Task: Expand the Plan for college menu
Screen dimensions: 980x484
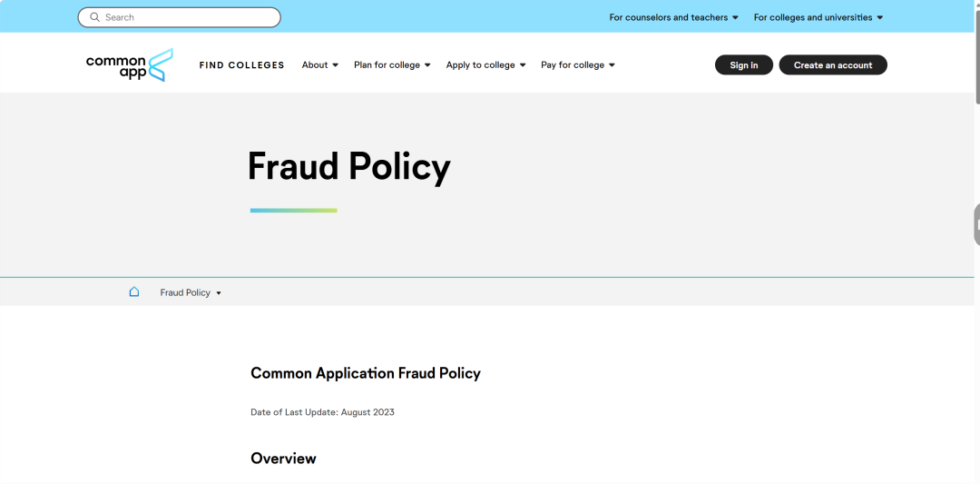Action: click(392, 65)
